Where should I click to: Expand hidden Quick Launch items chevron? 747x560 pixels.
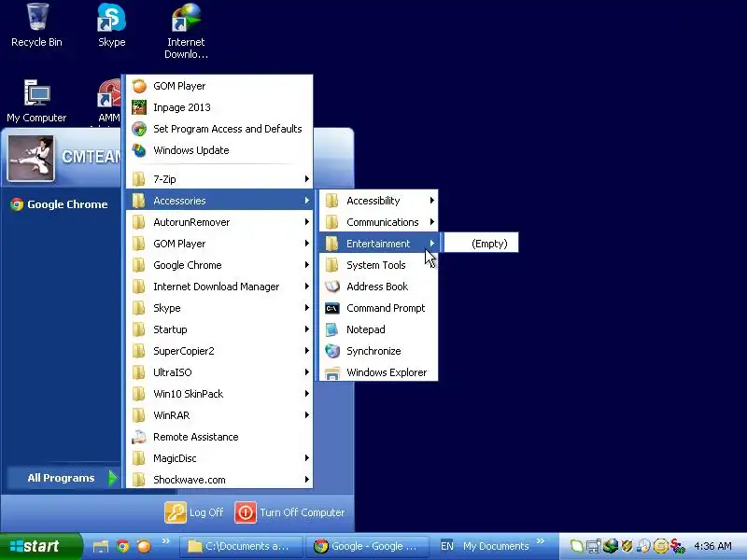point(166,541)
